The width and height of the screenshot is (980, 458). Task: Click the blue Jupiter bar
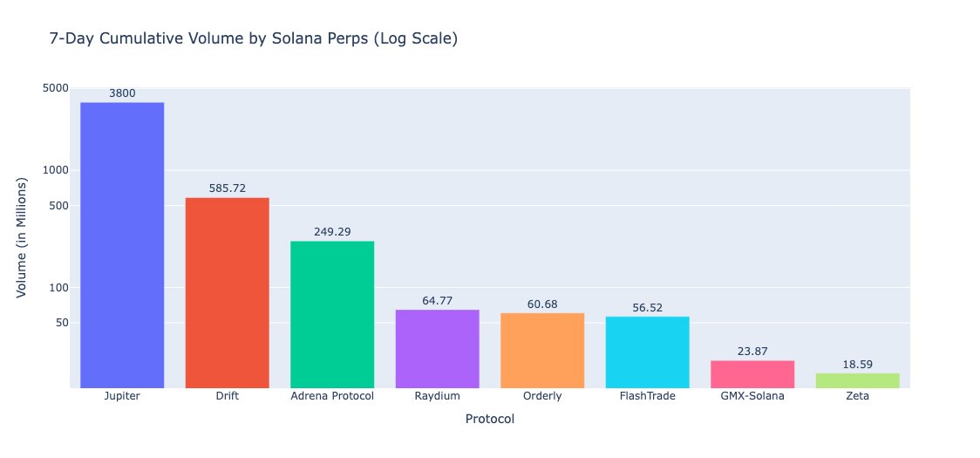(122, 245)
